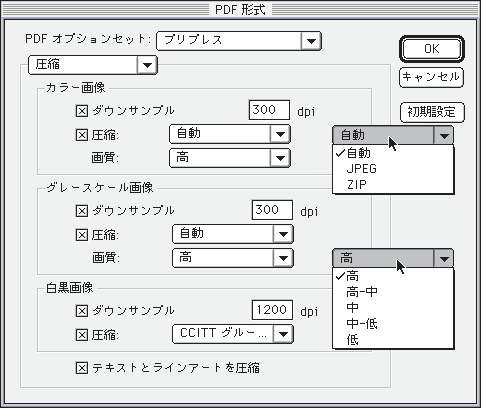The height and width of the screenshot is (408, 481).
Task: Click the 1200 dpi input field
Action: point(272,310)
